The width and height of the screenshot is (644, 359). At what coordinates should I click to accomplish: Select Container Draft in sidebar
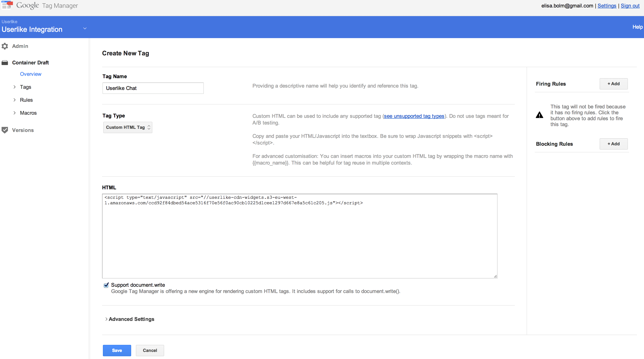(30, 63)
